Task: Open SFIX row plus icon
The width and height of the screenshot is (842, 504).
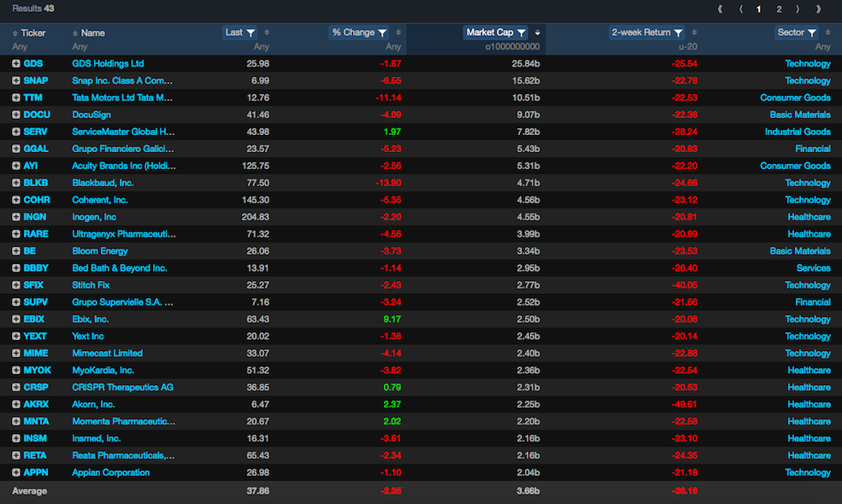Action: coord(16,285)
